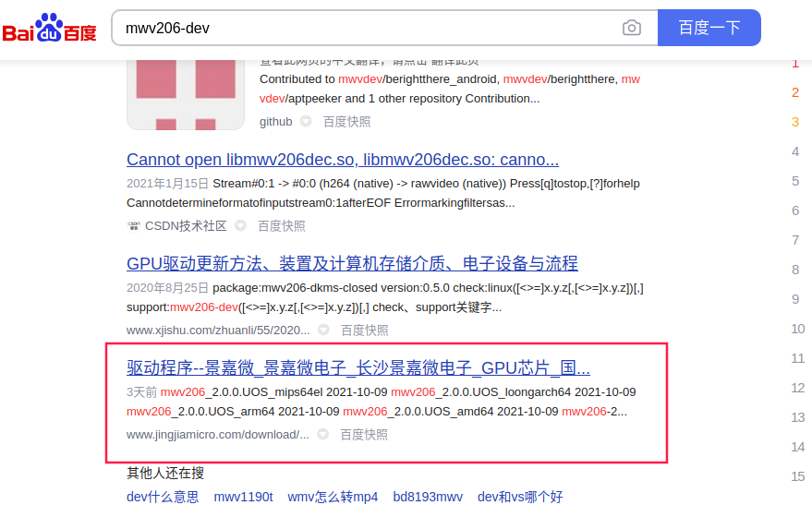Open the github result avatar thumbnail

(186, 94)
